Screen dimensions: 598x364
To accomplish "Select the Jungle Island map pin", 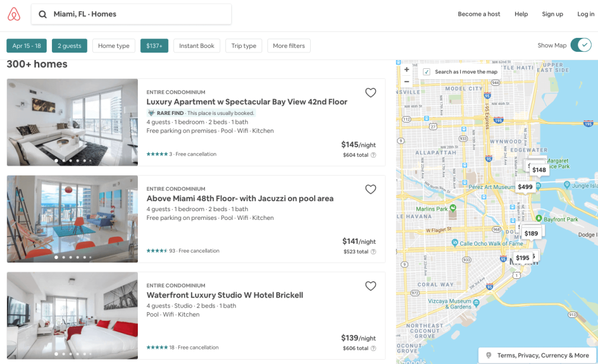I will point(566,185).
